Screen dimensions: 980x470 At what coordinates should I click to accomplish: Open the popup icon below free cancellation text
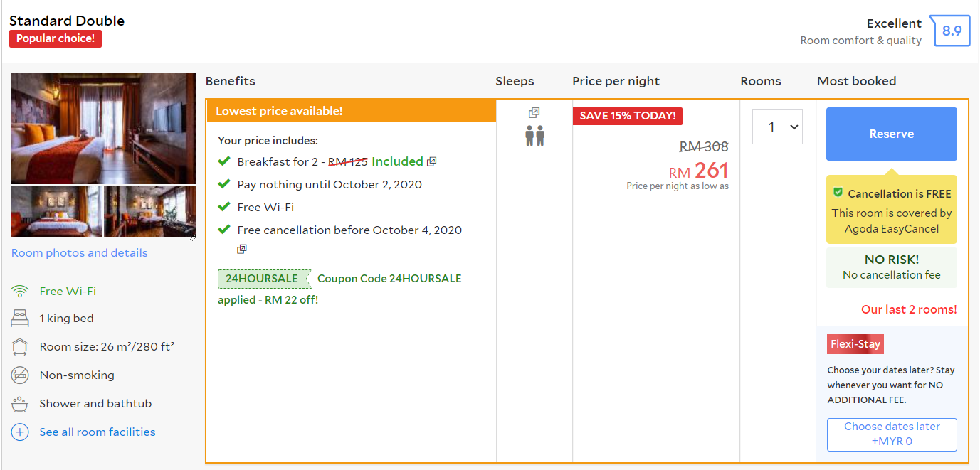242,249
